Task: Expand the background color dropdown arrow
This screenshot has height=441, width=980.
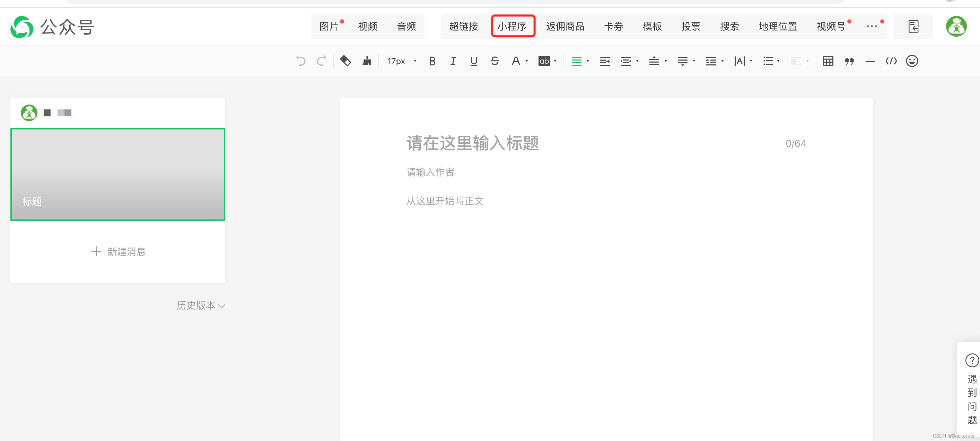Action: 555,61
